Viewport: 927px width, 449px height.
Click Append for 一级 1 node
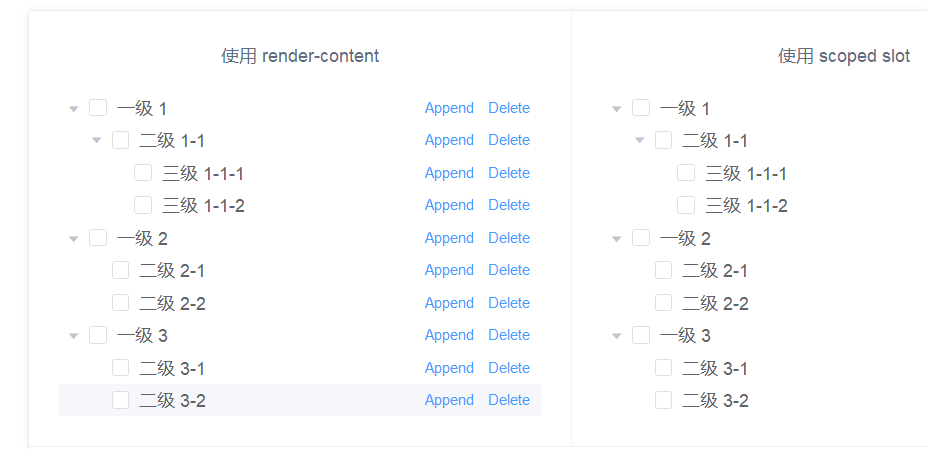[x=449, y=108]
